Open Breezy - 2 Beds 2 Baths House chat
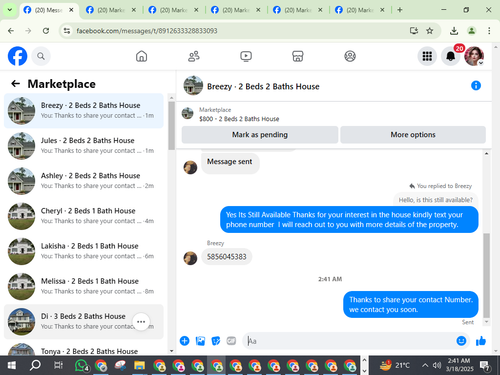 pos(84,111)
